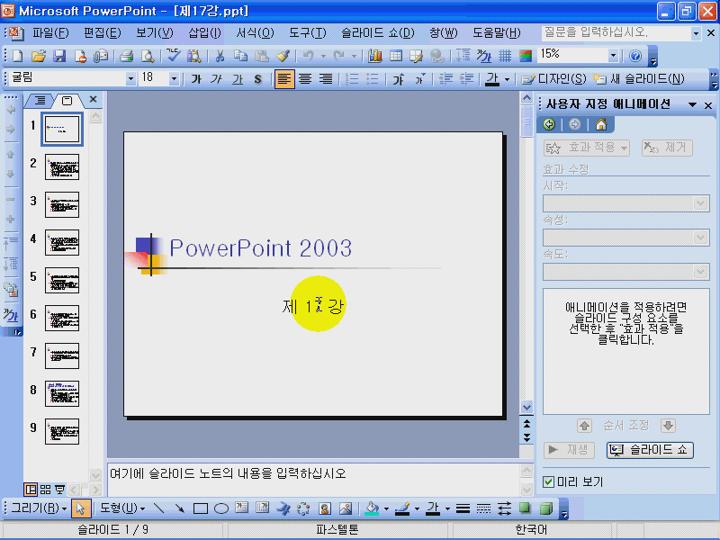Open the font name dropdown showing 굴림

click(131, 79)
